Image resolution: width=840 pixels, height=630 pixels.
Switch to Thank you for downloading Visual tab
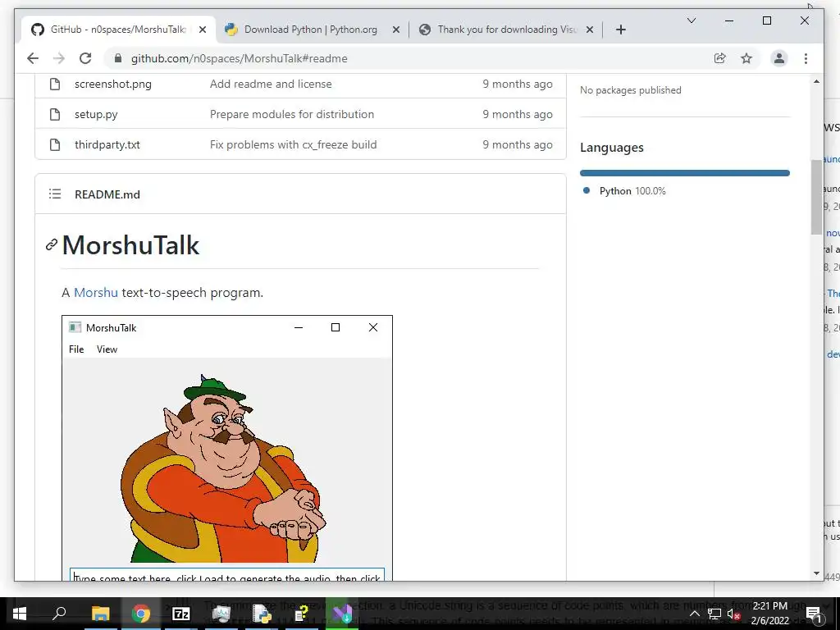click(x=506, y=30)
